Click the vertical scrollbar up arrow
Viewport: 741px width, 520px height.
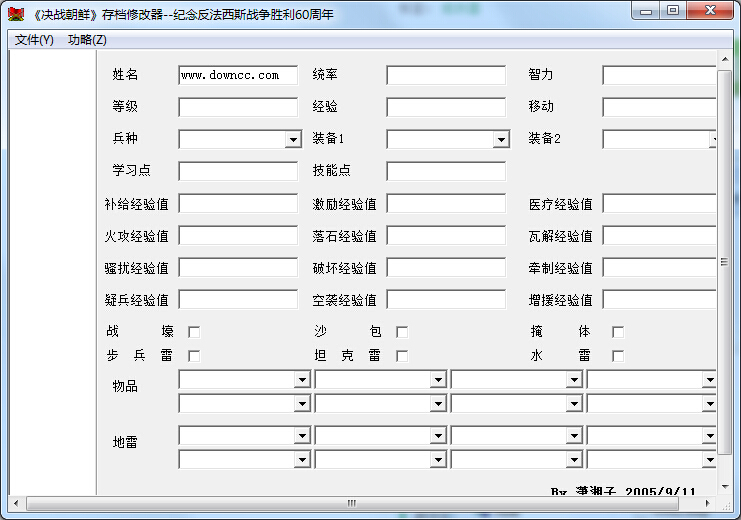(724, 59)
